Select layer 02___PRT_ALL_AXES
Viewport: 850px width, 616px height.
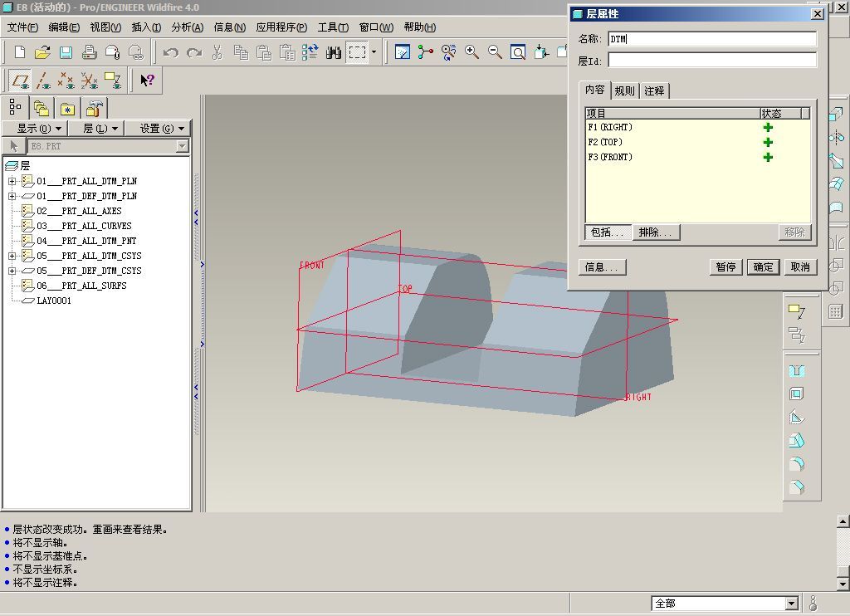[x=79, y=212]
